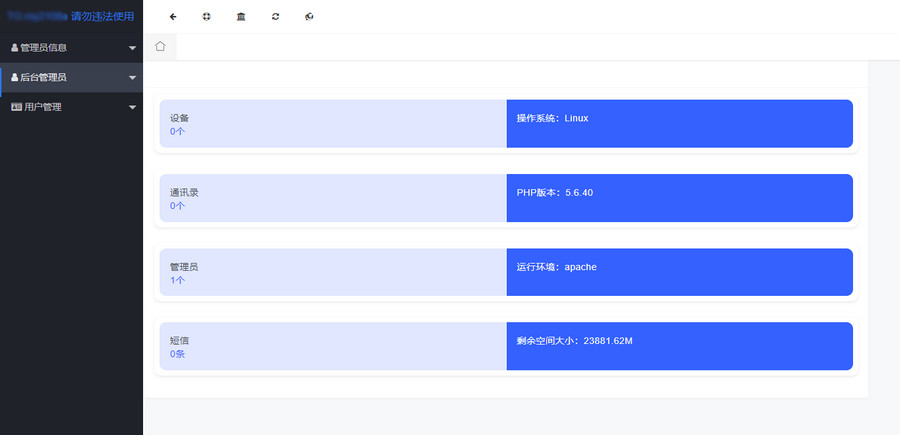The height and width of the screenshot is (435, 900).
Task: Expand the 管理员信息 dropdown arrow
Action: (x=132, y=48)
